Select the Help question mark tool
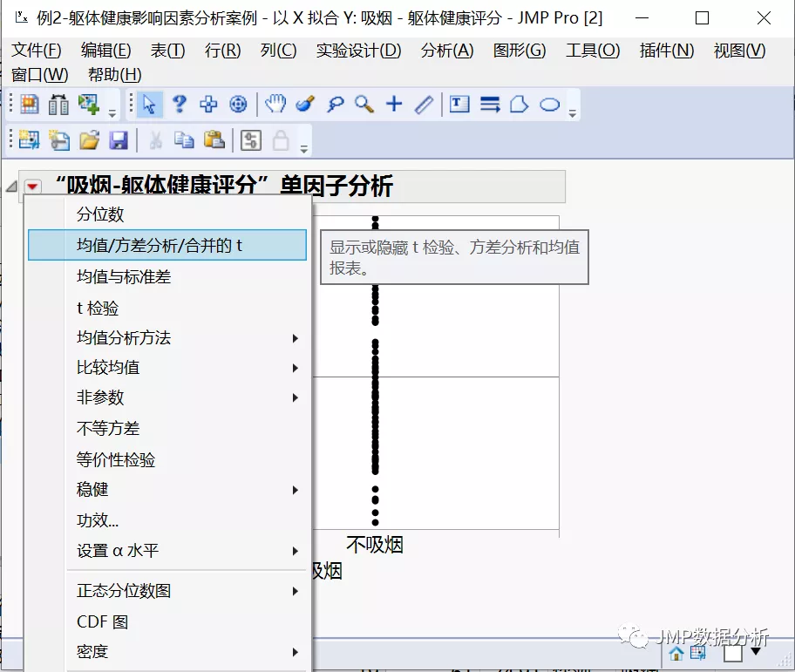The height and width of the screenshot is (672, 795). pyautogui.click(x=179, y=105)
